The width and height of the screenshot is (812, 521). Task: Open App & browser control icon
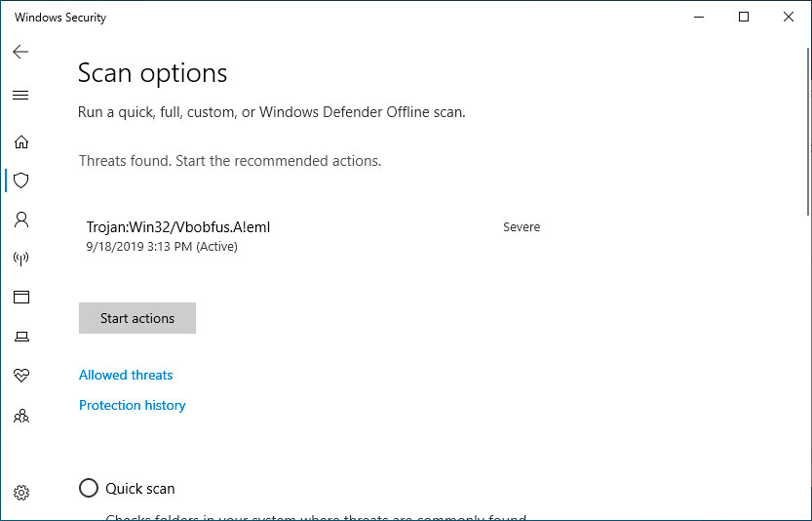point(20,298)
